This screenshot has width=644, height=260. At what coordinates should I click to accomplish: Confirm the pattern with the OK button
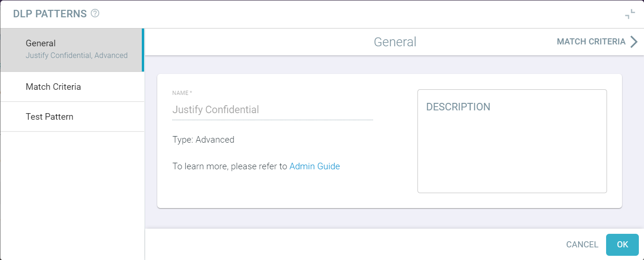coord(622,245)
